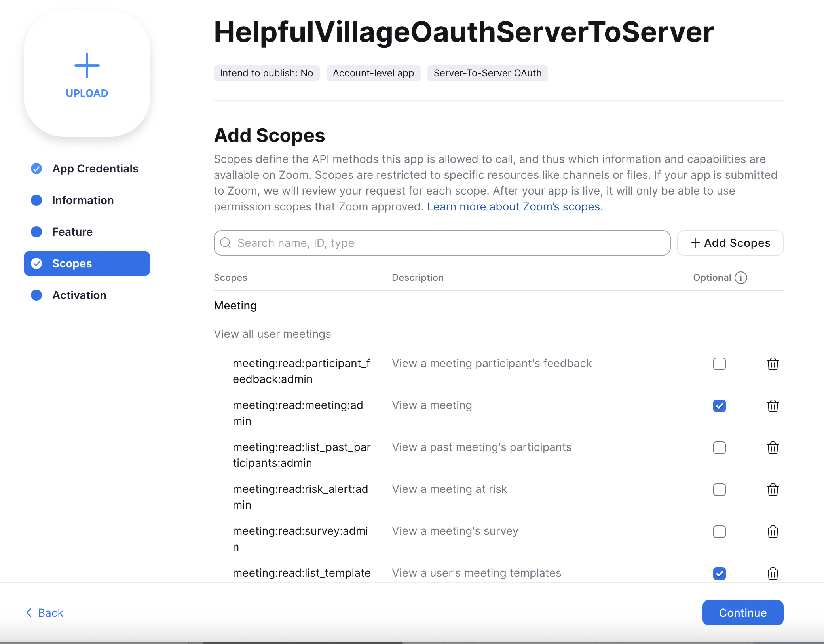Click the Optional info icon
The image size is (824, 644).
click(x=741, y=278)
